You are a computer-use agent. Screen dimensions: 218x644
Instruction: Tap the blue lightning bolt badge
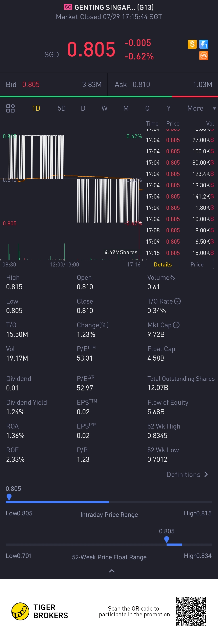coord(204,44)
